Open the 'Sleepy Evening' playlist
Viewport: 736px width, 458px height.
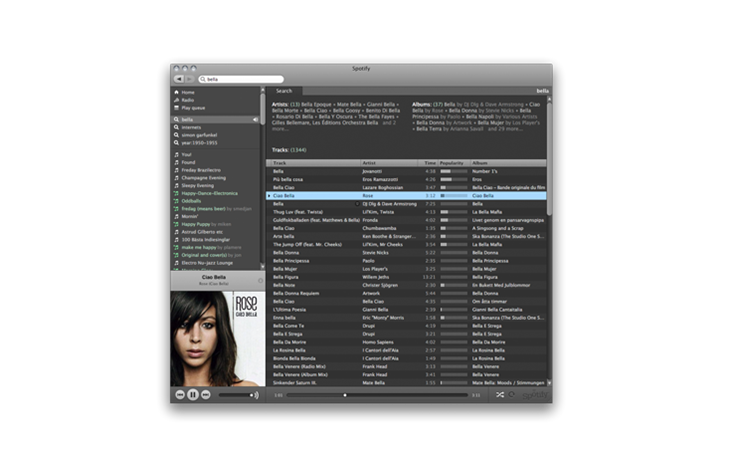[x=198, y=185]
